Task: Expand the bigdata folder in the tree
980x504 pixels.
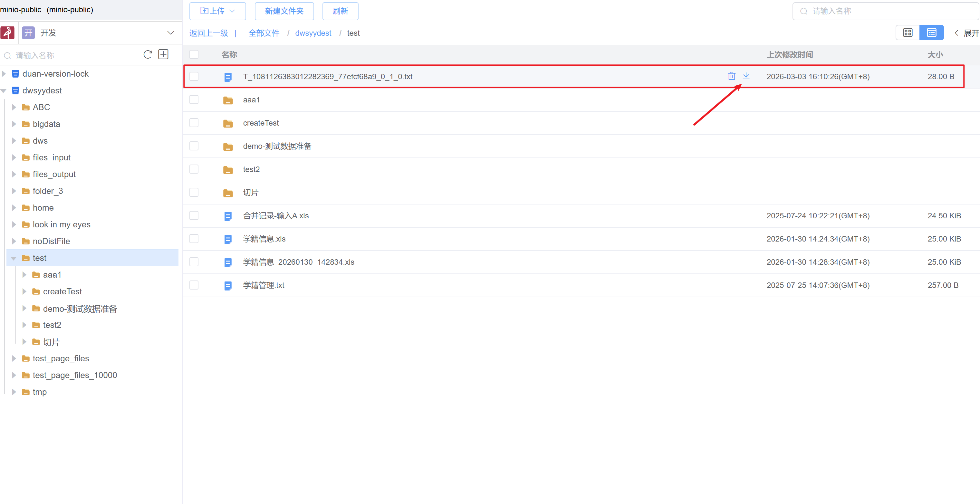Action: 14,124
